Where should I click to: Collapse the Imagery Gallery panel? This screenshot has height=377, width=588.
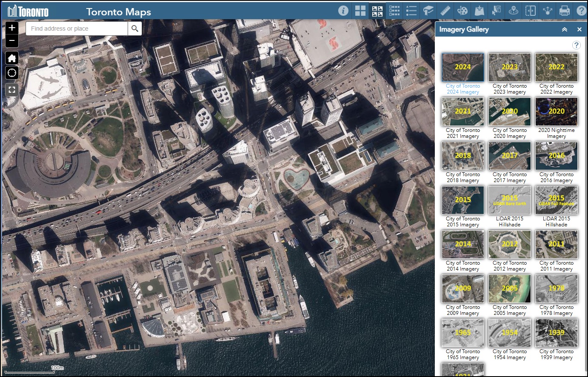(x=565, y=29)
